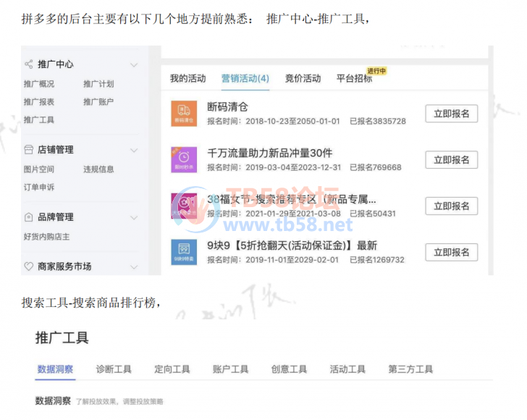527x420 pixels.
Task: Open 好货内购店主 under 品牌管理
Action: [47, 237]
